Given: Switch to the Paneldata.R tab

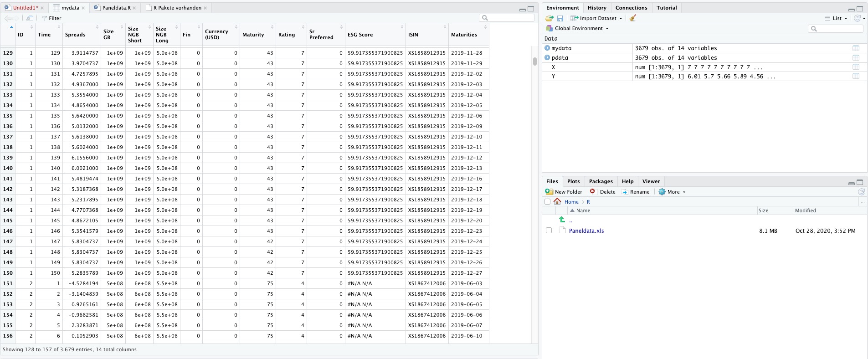Looking at the screenshot, I should [x=116, y=8].
